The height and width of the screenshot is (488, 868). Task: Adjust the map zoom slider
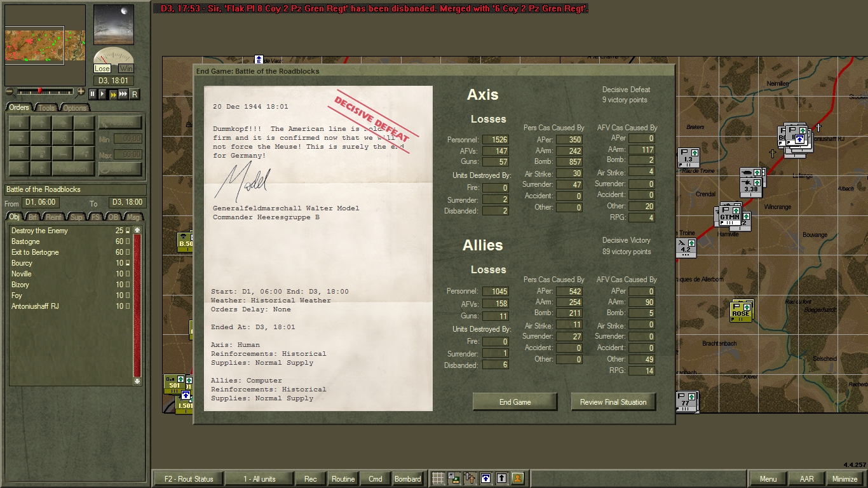coord(44,91)
